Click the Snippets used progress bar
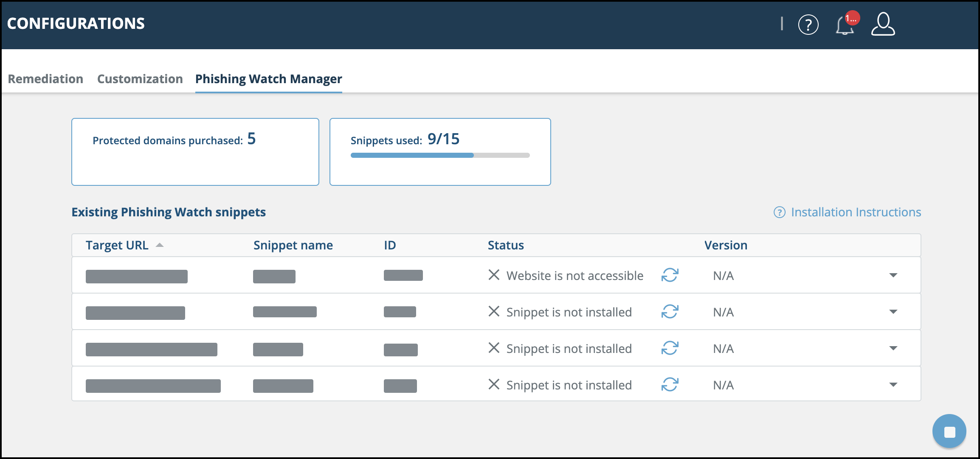980x459 pixels. click(440, 155)
